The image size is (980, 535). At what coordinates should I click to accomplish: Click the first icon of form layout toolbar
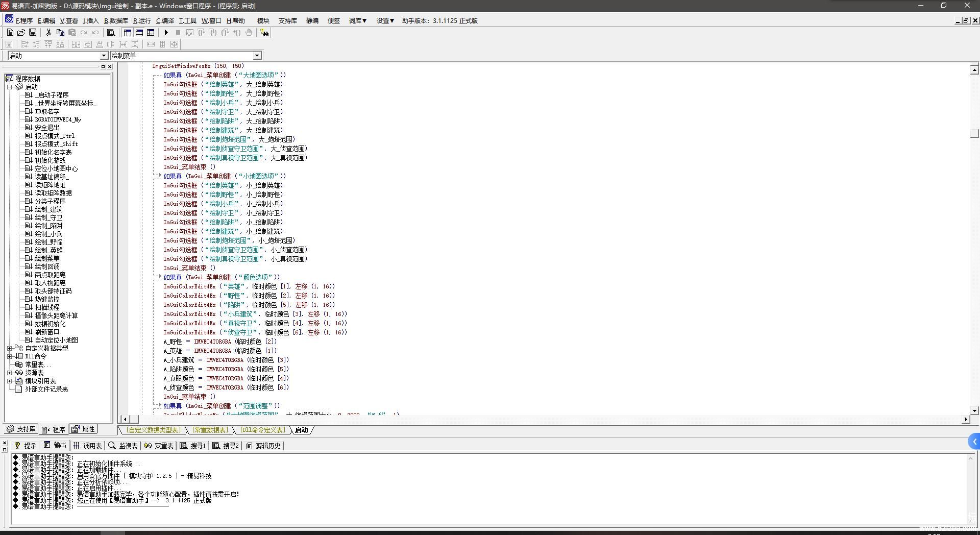click(9, 44)
